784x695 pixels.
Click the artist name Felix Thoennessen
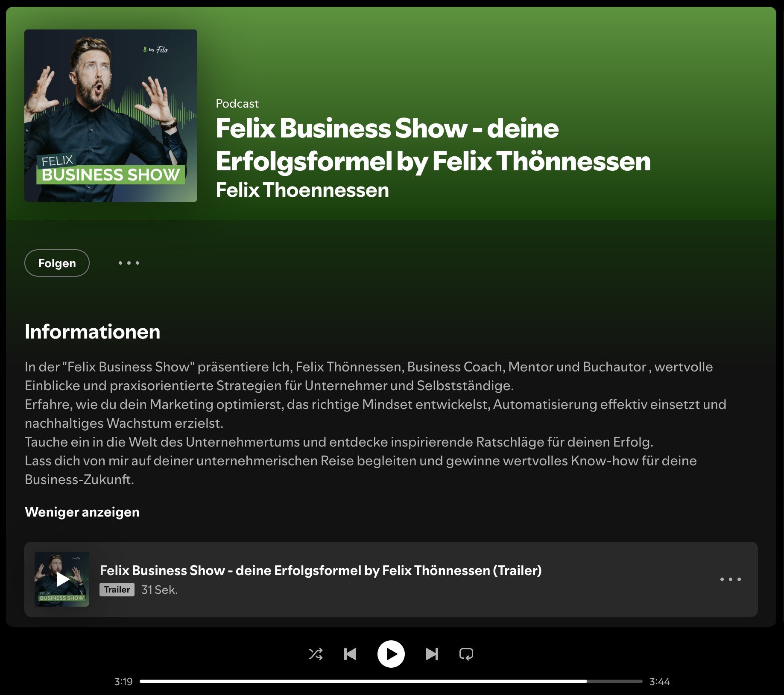click(303, 190)
